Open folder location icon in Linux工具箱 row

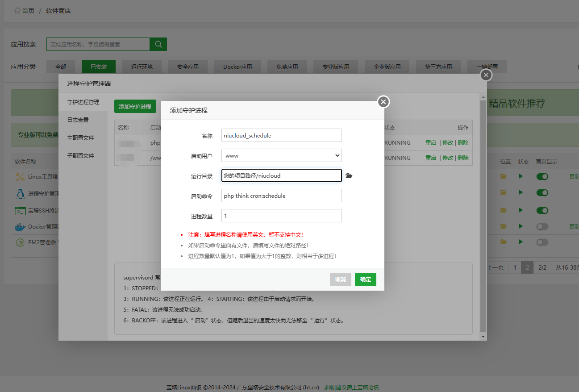pyautogui.click(x=504, y=177)
